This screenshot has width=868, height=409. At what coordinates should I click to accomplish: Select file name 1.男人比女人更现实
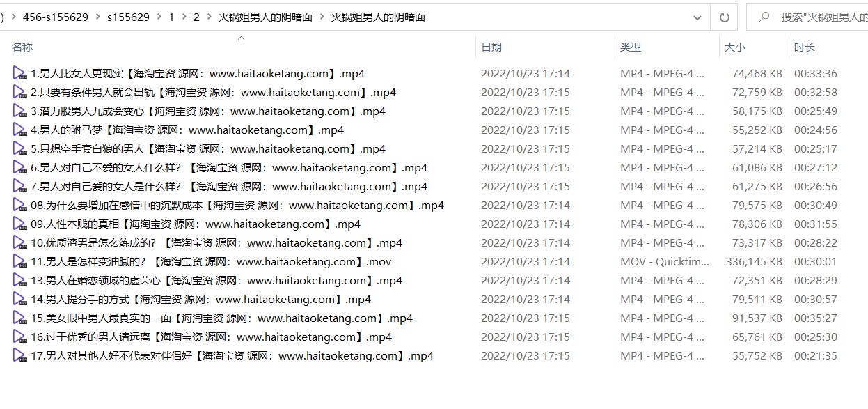coord(198,73)
